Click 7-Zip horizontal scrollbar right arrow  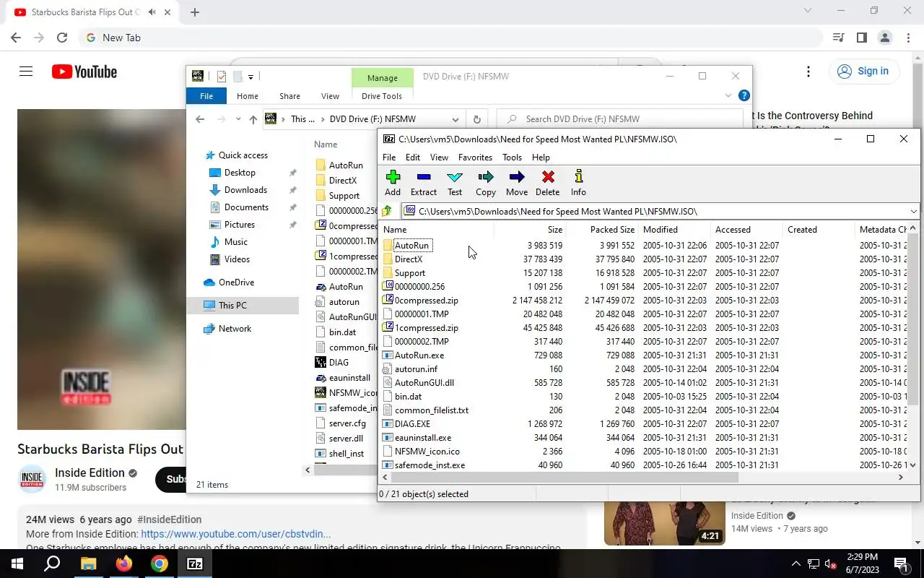(x=900, y=477)
